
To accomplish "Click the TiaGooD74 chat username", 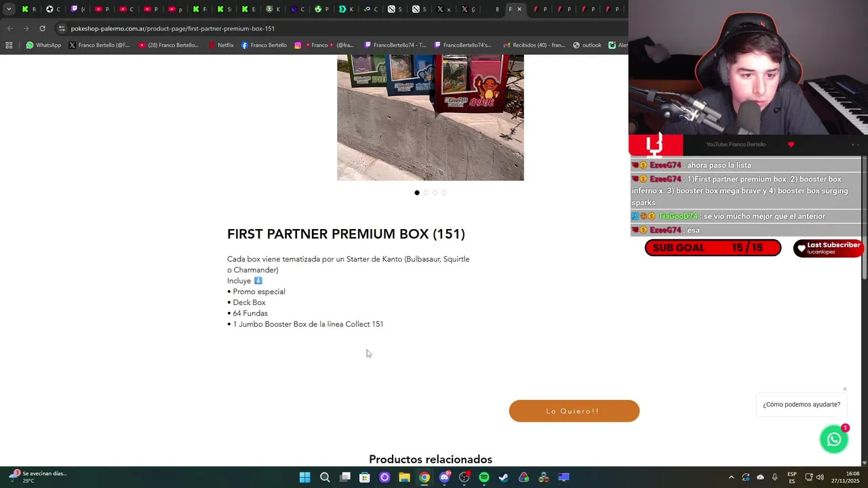I will pos(677,216).
